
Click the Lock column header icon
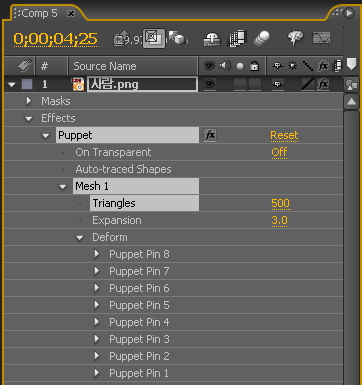[x=254, y=66]
